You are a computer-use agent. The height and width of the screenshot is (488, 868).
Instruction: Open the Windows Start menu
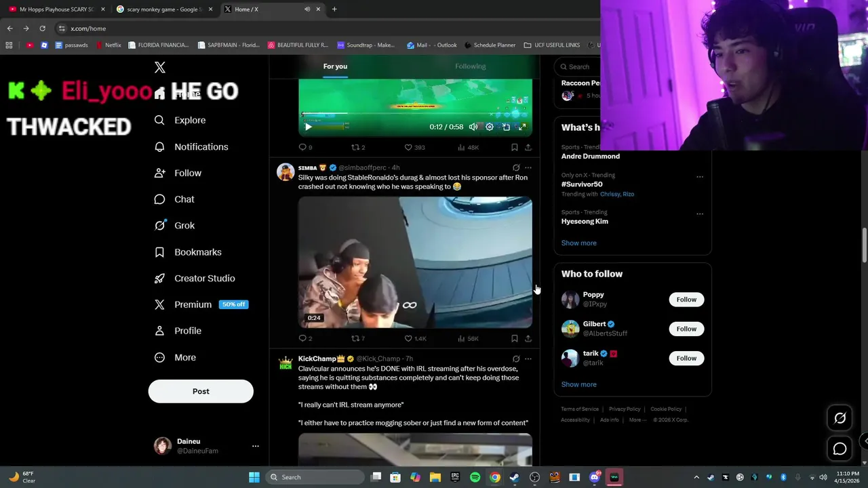254,477
